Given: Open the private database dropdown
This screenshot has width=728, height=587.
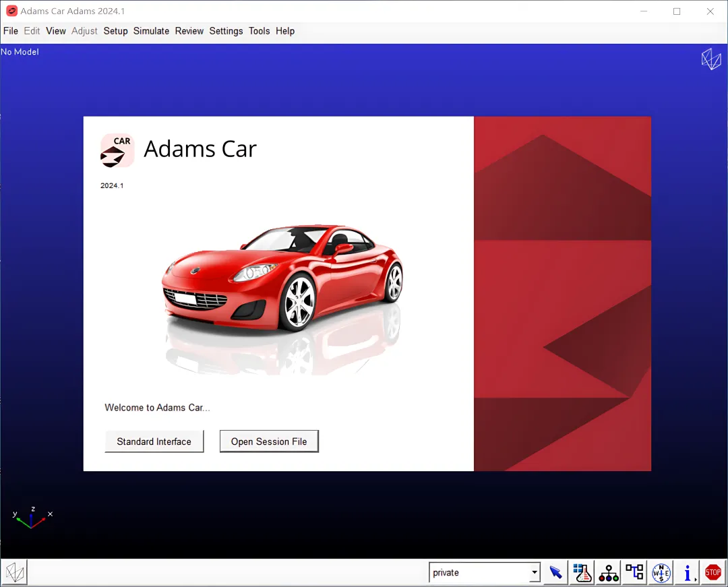Looking at the screenshot, I should point(535,573).
